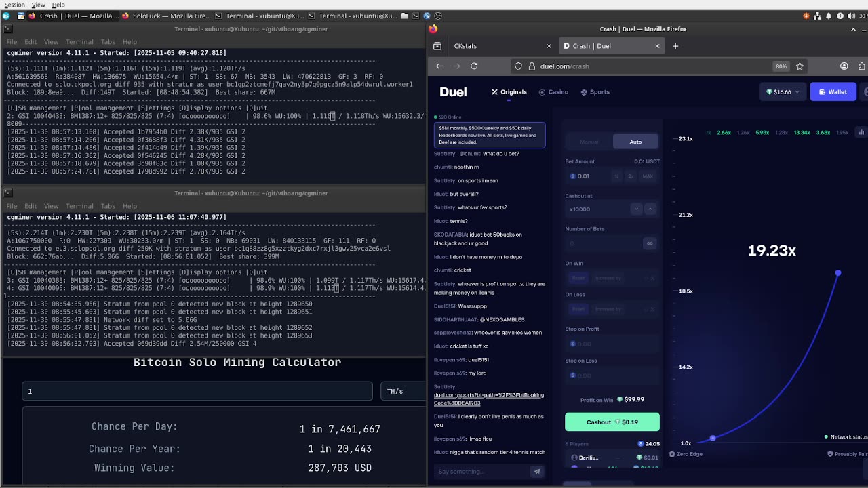Screen dimensions: 868x488
Task: Open Terminal menu in lower terminal
Action: tap(79, 206)
